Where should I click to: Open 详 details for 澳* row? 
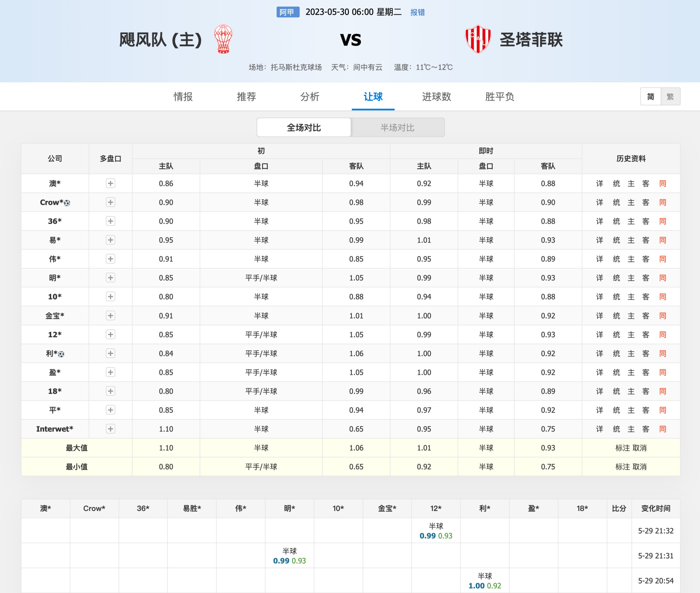[599, 183]
